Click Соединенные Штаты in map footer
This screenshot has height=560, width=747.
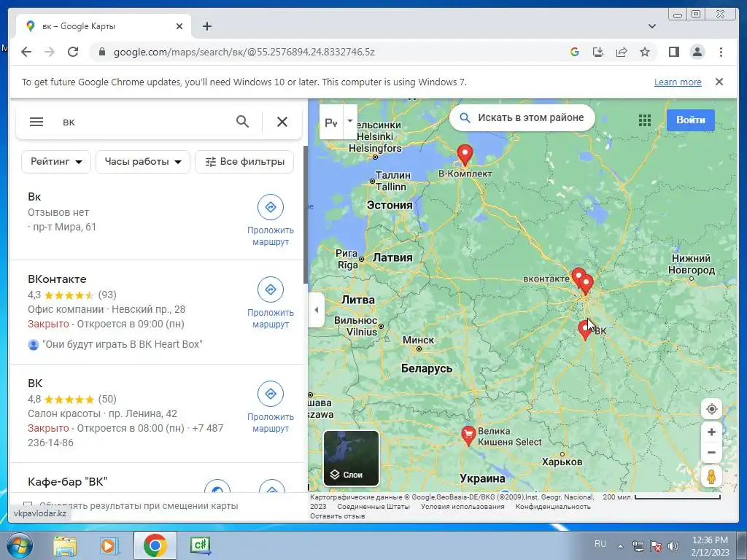(373, 507)
